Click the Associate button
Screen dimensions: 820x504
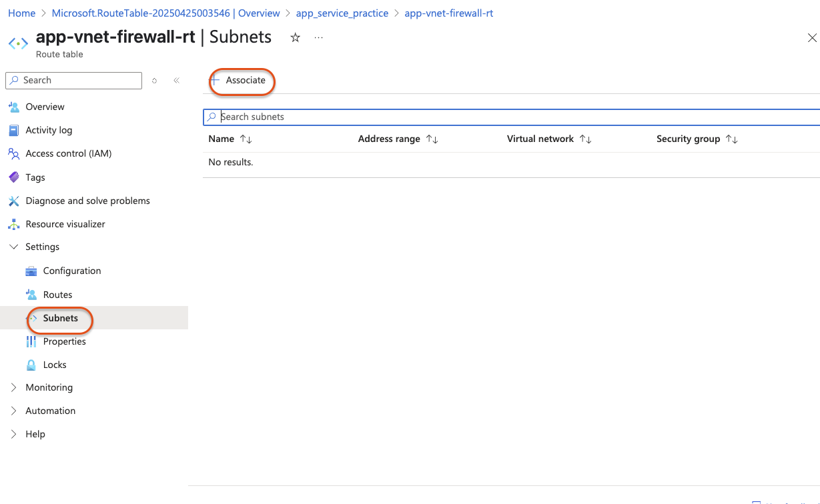click(239, 80)
